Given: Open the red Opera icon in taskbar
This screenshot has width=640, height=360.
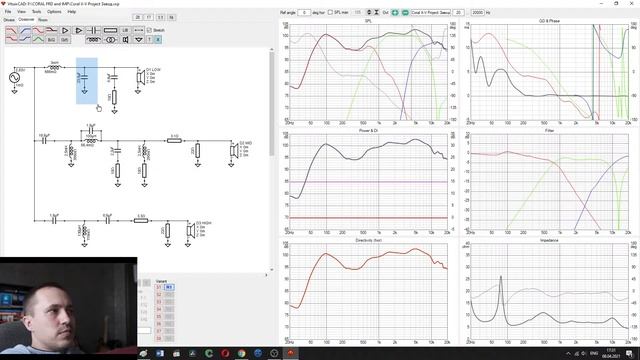Looking at the screenshot, I should click(225, 353).
